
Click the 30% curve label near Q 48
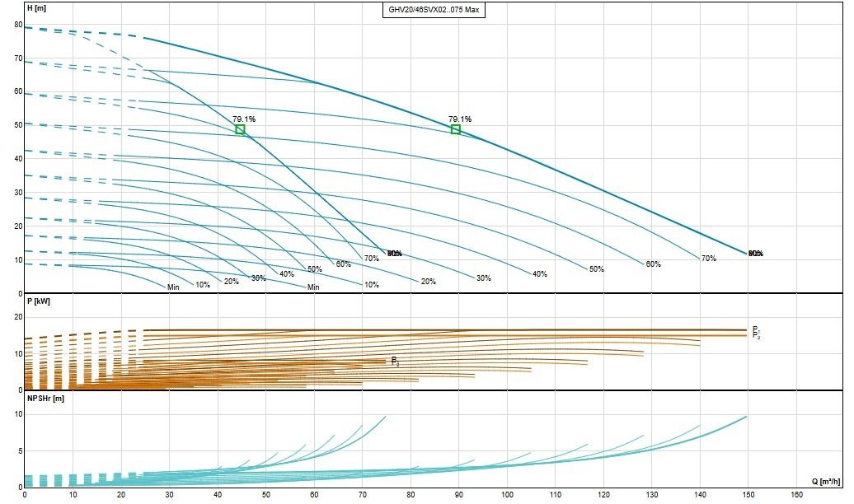pos(259,278)
